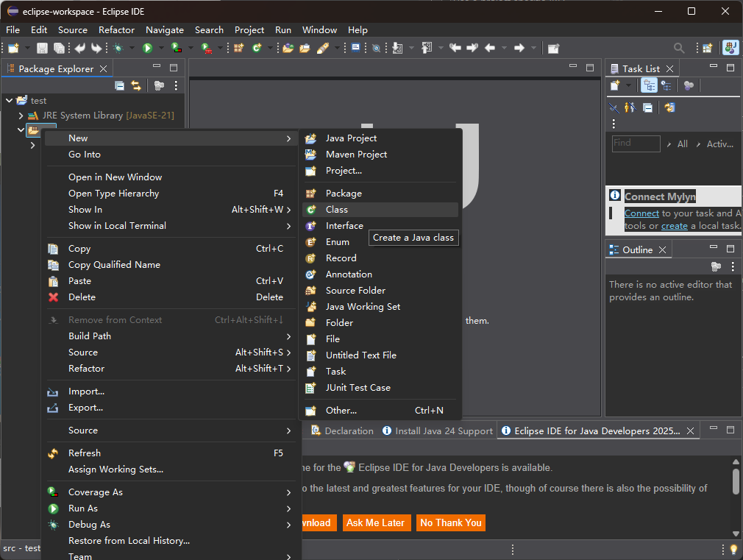The width and height of the screenshot is (743, 560).
Task: Click New Task icon in Task List
Action: pos(615,85)
